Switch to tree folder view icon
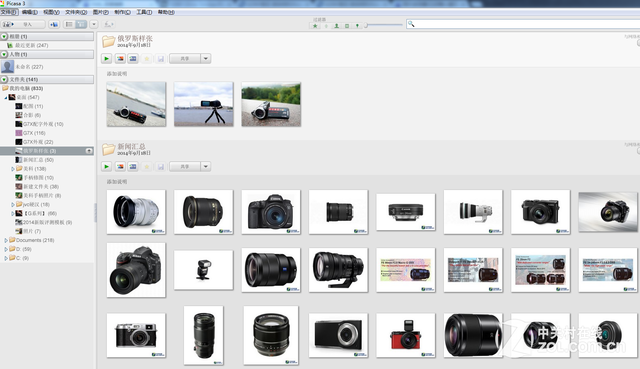This screenshot has width=640, height=369. point(81,24)
